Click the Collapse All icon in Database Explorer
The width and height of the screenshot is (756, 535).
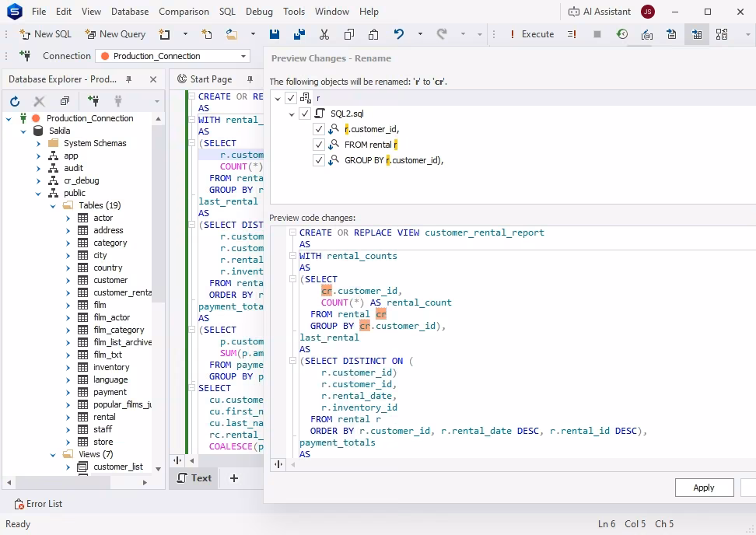pyautogui.click(x=65, y=101)
